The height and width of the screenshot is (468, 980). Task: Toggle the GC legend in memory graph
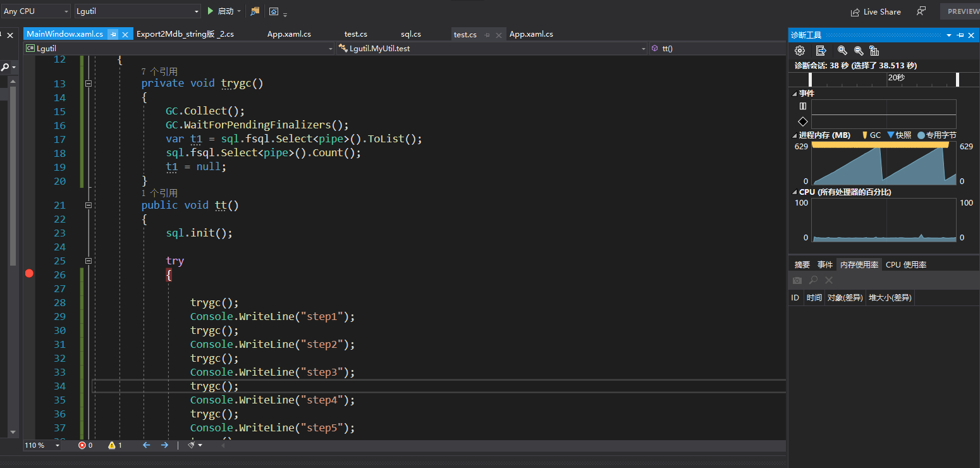point(871,135)
